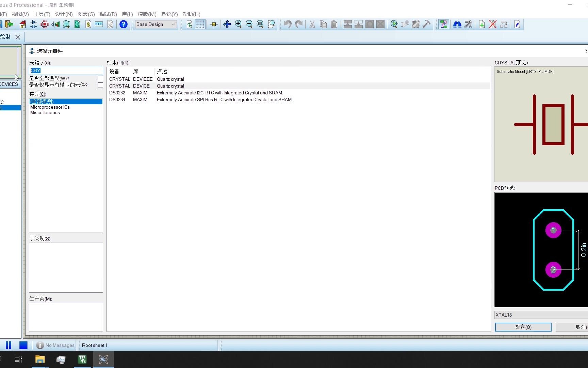Screen dimensions: 588x368
Task: Open the 图表(G) menu
Action: click(x=86, y=14)
